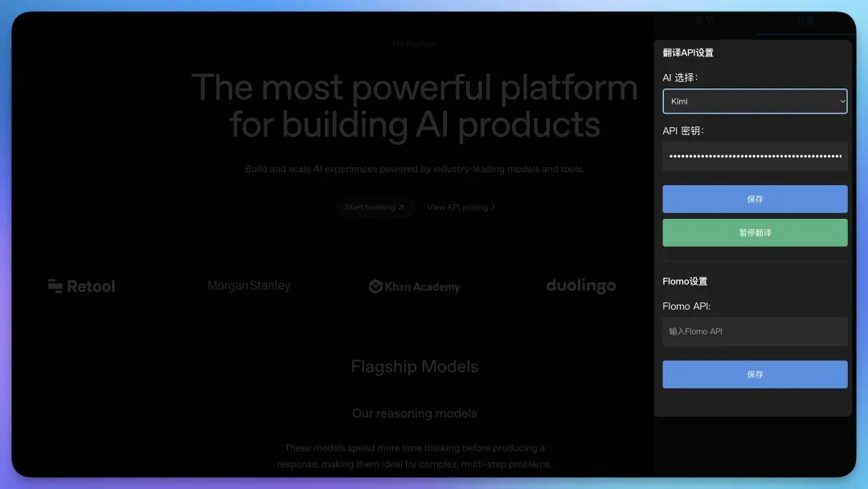Select the Our reasoning models subheading
The height and width of the screenshot is (489, 868).
tap(414, 413)
